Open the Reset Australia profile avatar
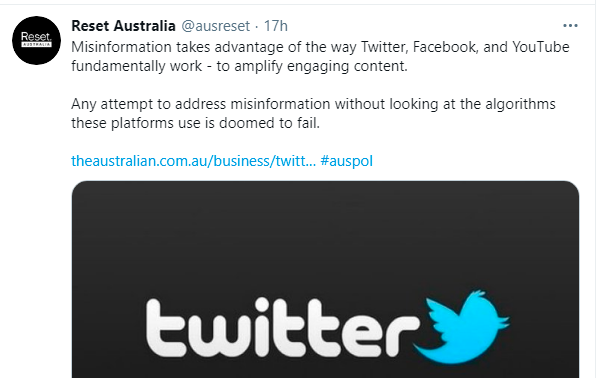The height and width of the screenshot is (378, 600). click(x=36, y=40)
